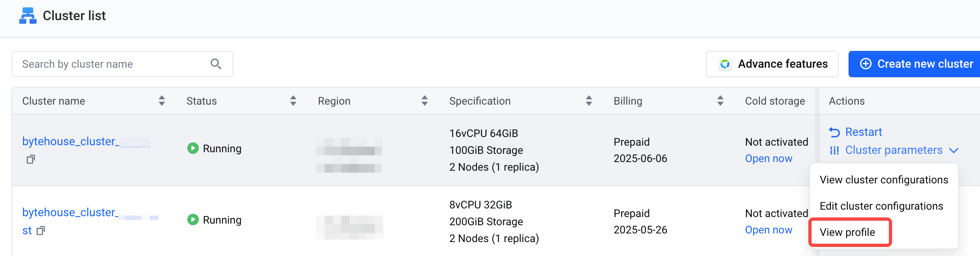980x256 pixels.
Task: Copy the second cluster name icon
Action: click(41, 231)
